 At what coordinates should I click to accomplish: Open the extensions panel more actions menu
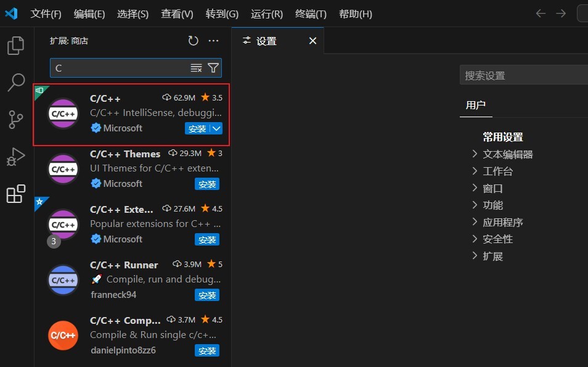tap(213, 41)
